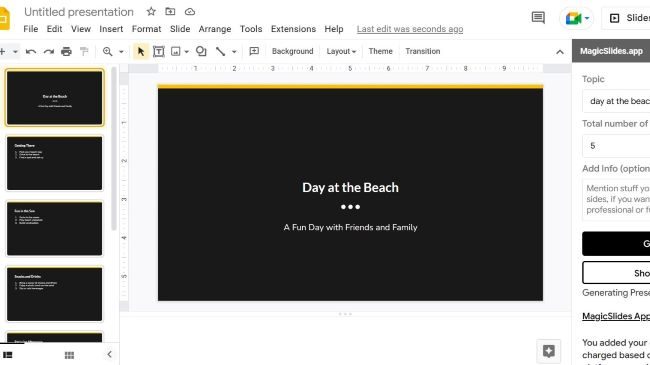650x365 pixels.
Task: Select the Text box tool
Action: [x=158, y=51]
